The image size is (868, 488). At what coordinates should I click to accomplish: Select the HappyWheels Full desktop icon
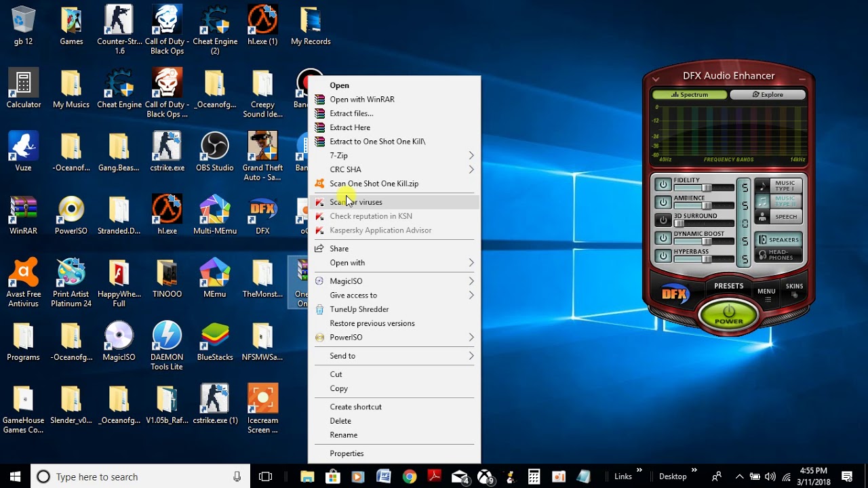[x=119, y=283]
